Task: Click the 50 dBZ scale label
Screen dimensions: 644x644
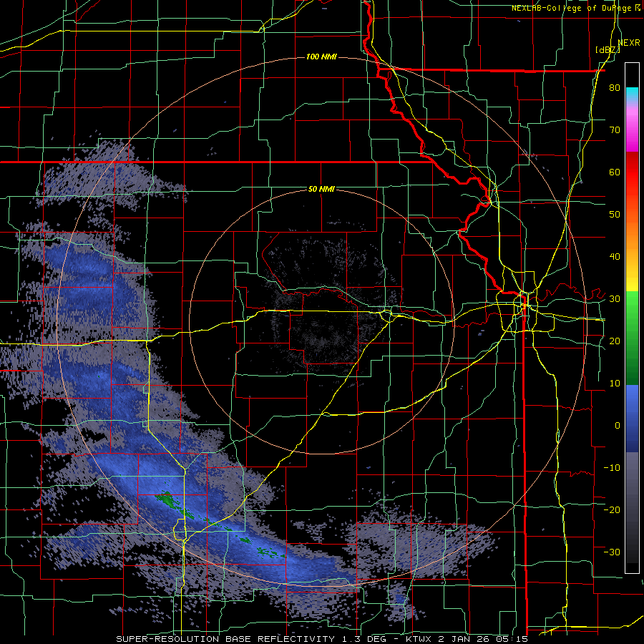Action: (615, 215)
